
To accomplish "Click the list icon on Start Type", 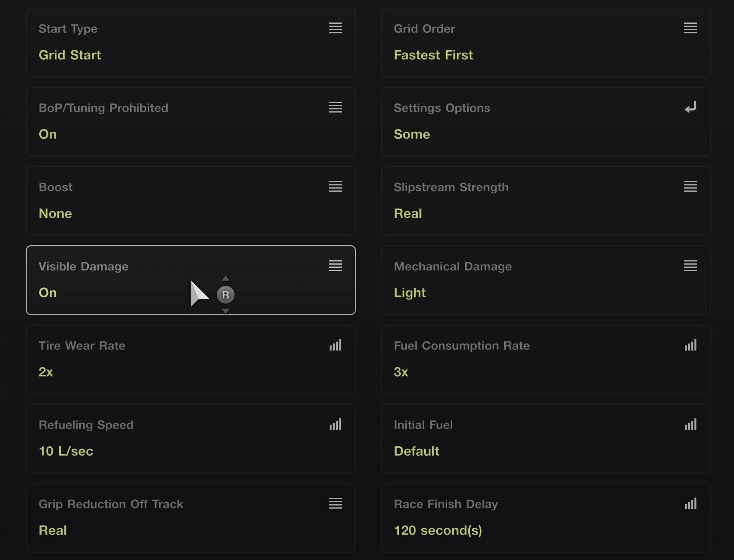I will pos(335,28).
